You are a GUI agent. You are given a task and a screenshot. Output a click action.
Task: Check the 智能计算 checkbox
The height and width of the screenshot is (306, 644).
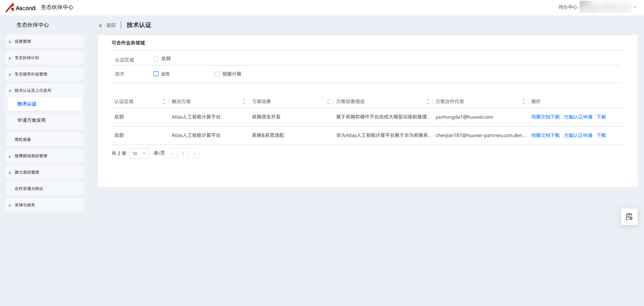[217, 74]
